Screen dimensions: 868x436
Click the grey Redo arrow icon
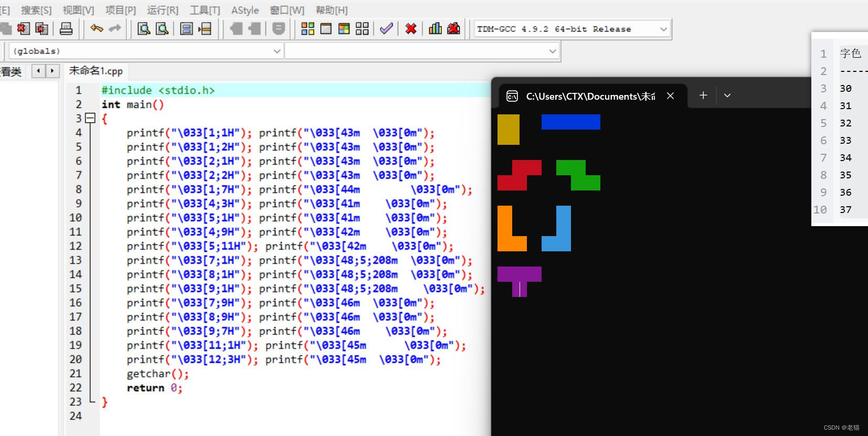(115, 28)
